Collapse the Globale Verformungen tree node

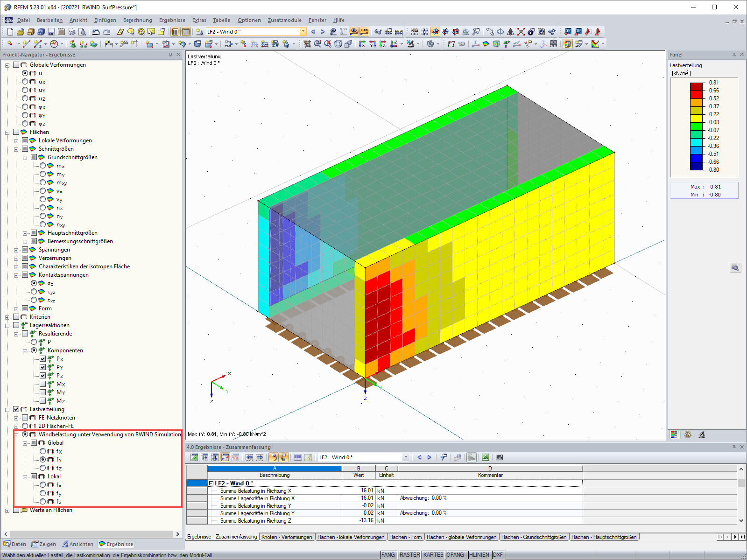[x=7, y=65]
